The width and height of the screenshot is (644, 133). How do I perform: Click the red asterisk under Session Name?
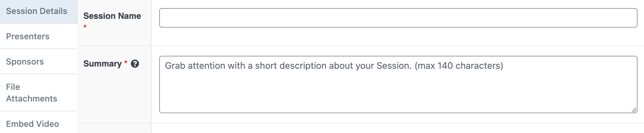pyautogui.click(x=85, y=27)
